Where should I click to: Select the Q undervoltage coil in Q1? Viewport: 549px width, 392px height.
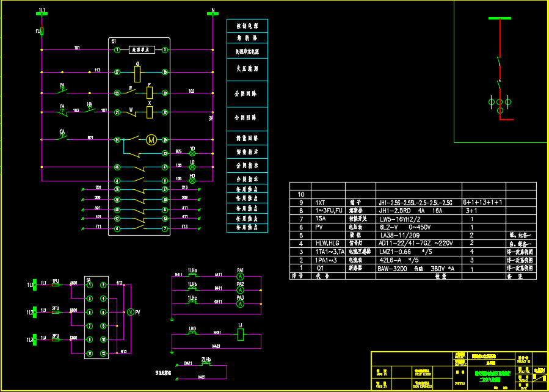137,73
